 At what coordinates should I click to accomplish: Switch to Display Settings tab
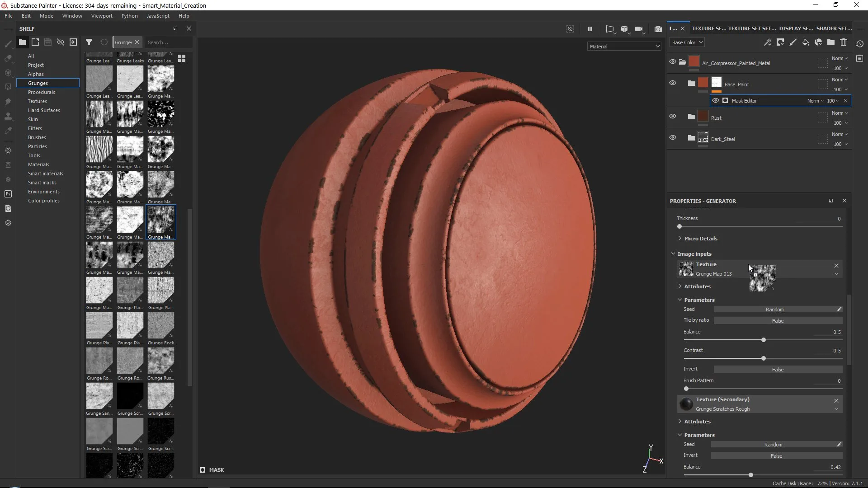pyautogui.click(x=797, y=28)
